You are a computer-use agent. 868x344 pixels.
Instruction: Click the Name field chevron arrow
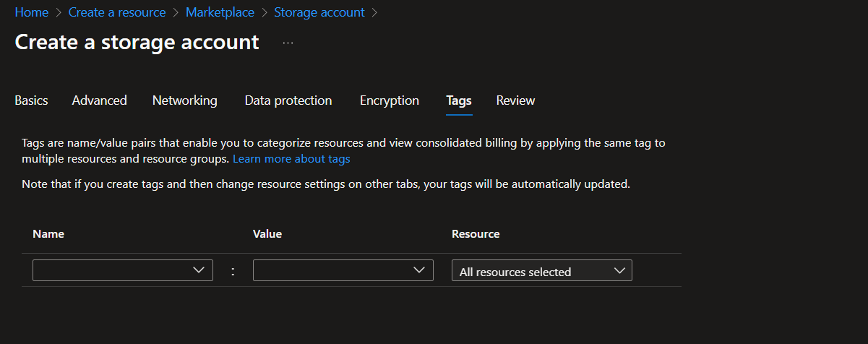pyautogui.click(x=199, y=270)
